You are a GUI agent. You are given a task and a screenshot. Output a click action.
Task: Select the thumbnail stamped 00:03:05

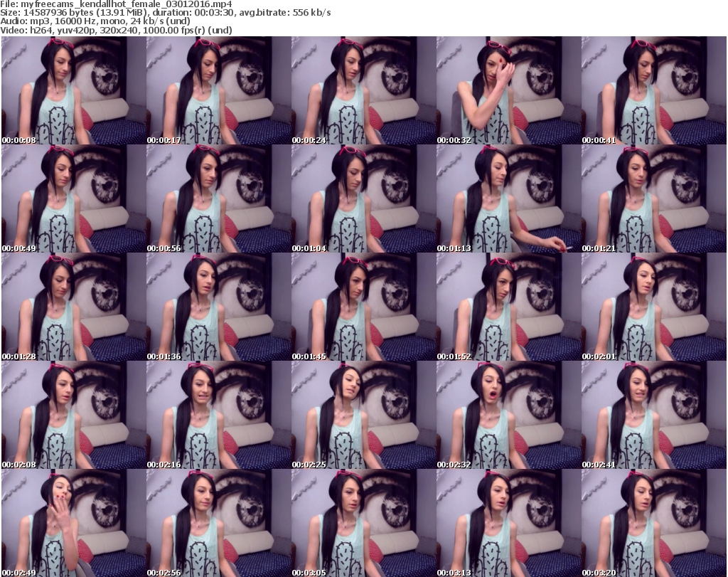click(x=363, y=523)
